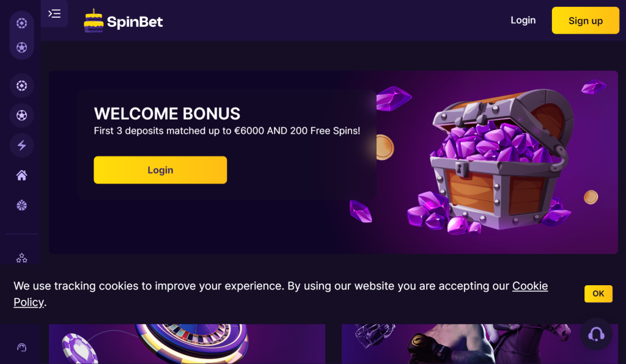Accept cookies with the OK button
Screen dimensions: 626x364
pyautogui.click(x=598, y=294)
